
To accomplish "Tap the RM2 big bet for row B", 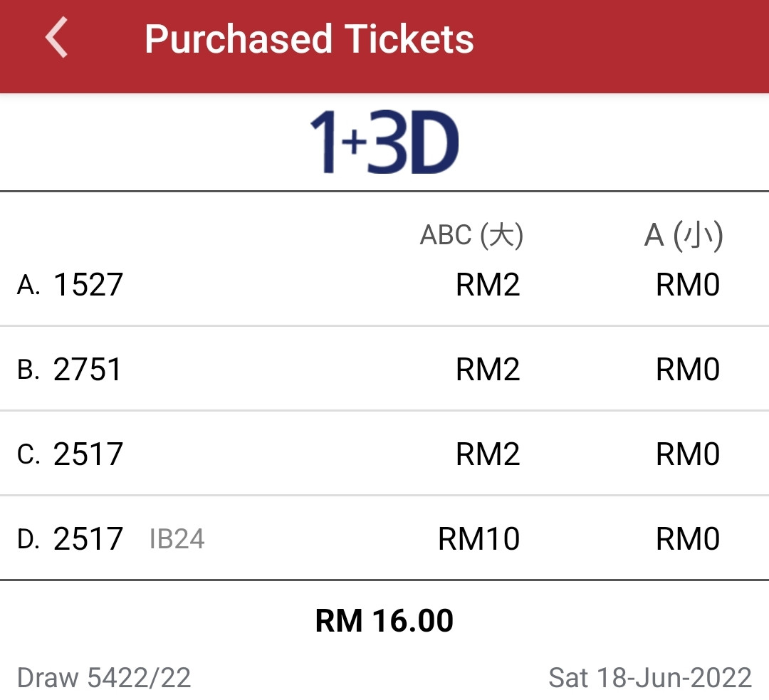I will click(x=488, y=369).
